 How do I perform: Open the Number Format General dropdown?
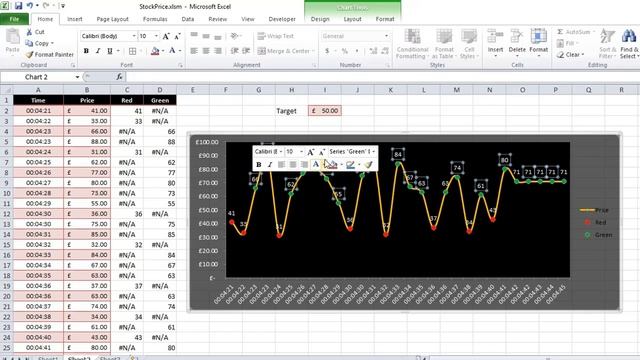pos(386,36)
